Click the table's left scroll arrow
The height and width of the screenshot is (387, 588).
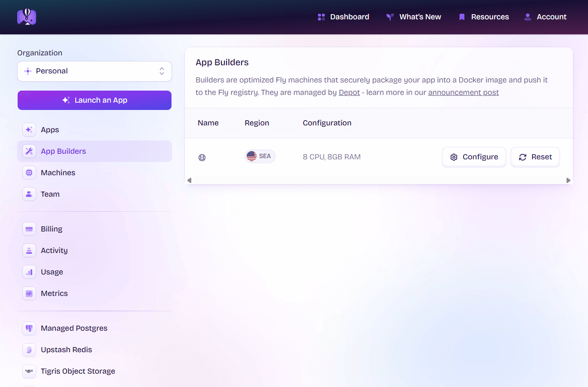tap(189, 180)
